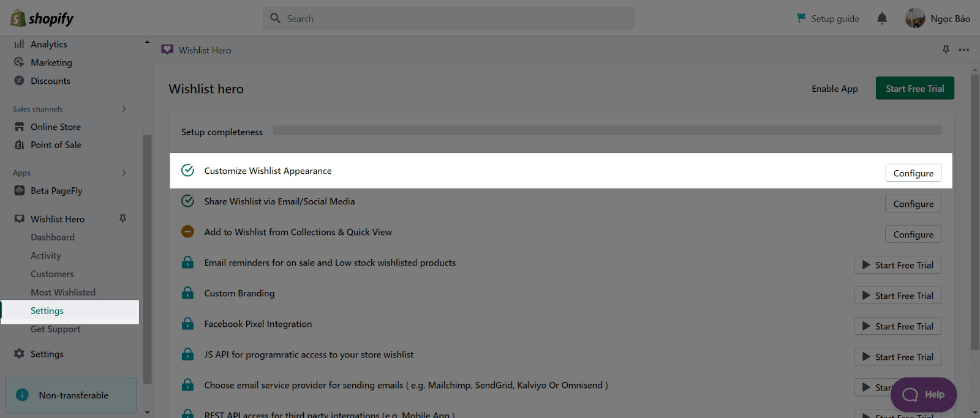Viewport: 980px width, 418px height.
Task: Open Marketing in the sidebar
Action: tap(51, 62)
